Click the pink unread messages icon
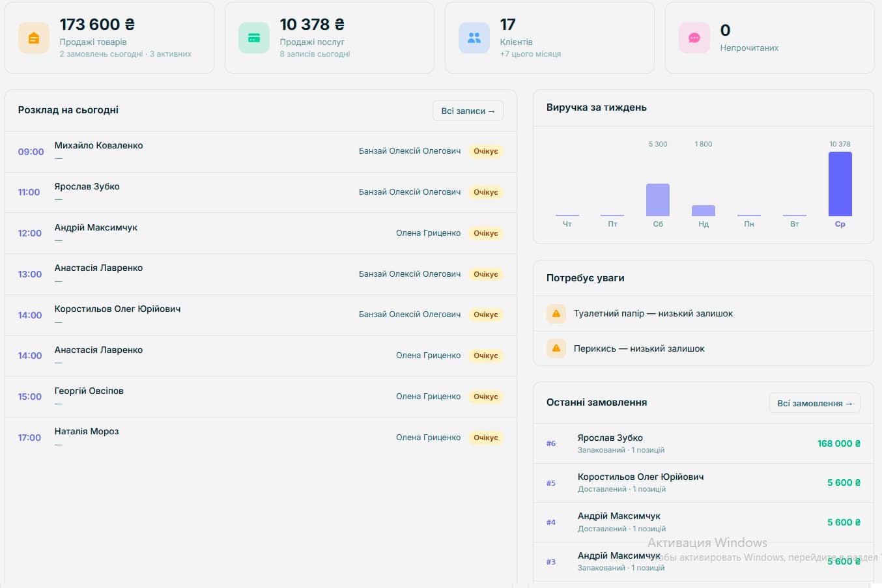This screenshot has width=882, height=588. pyautogui.click(x=694, y=37)
